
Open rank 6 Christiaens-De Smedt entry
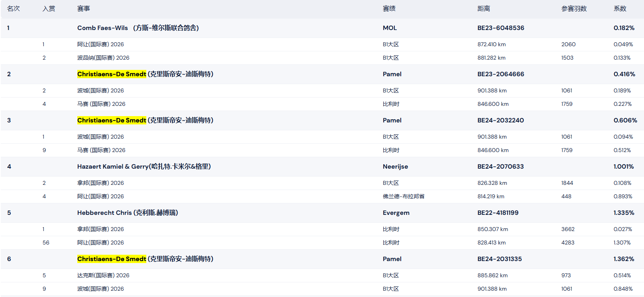(145, 259)
